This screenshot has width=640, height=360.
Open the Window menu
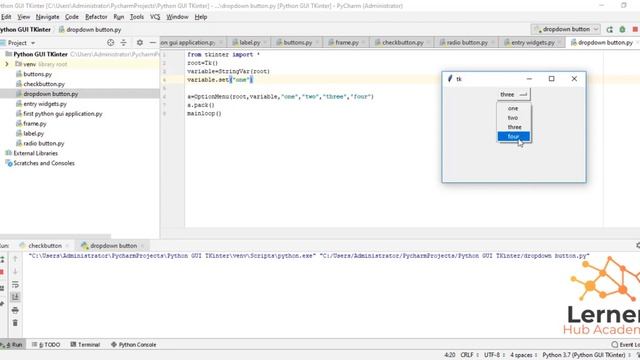click(177, 17)
